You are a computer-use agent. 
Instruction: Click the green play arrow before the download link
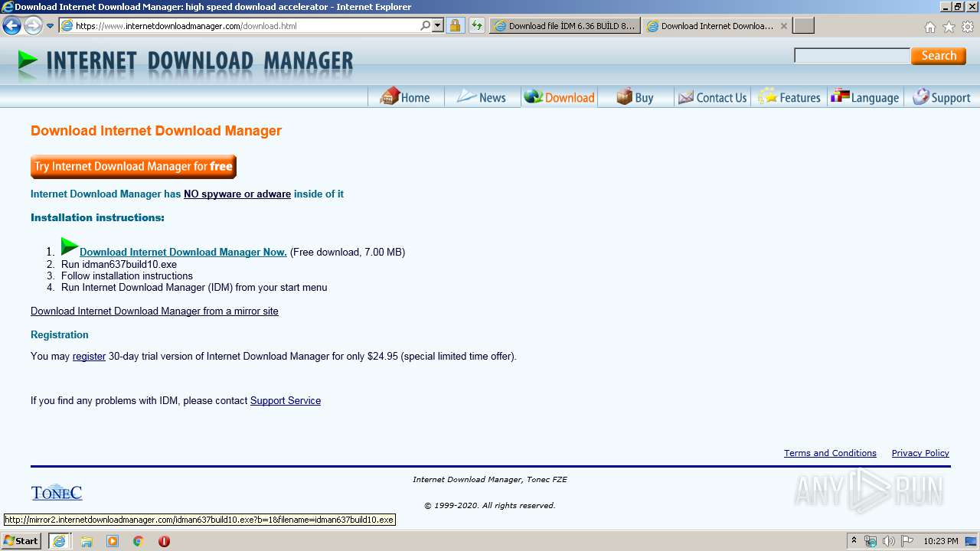click(70, 246)
